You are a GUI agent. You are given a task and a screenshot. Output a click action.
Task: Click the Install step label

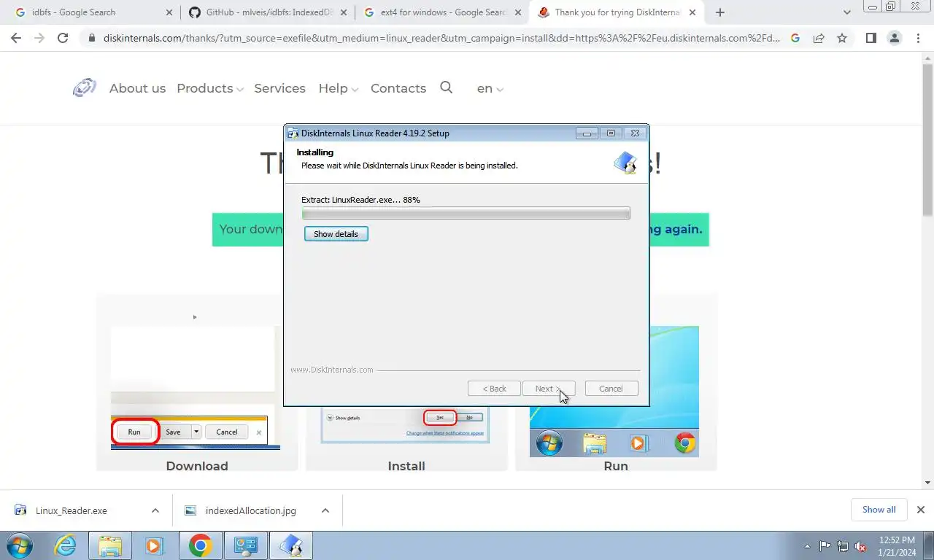406,466
